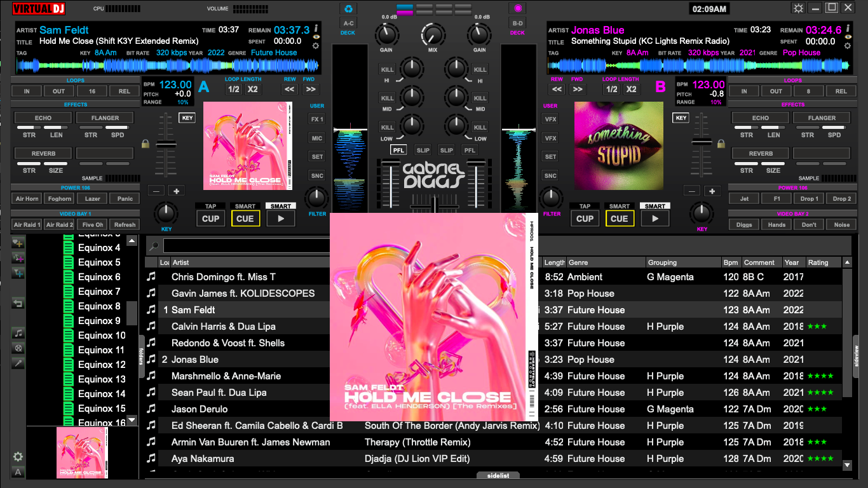Open deck A small gear options
Image resolution: width=868 pixels, height=488 pixels.
coord(316,46)
